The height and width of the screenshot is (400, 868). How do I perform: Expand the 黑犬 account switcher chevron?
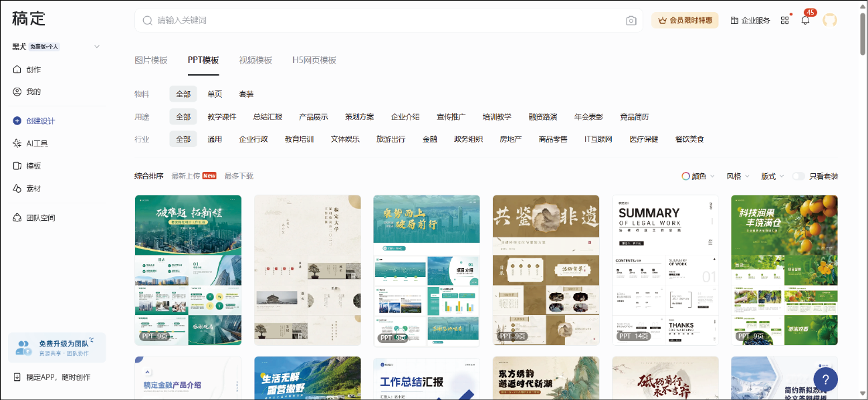pos(97,47)
